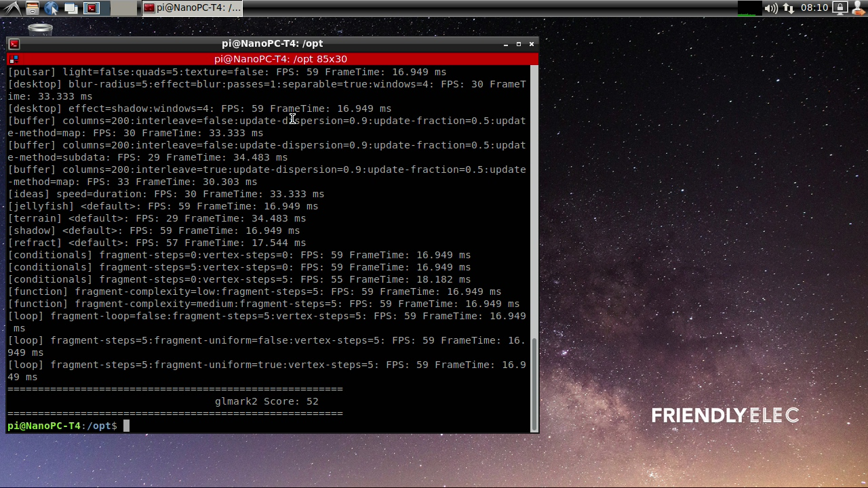Click the terminal vertical scrollbar handle
The height and width of the screenshot is (488, 868).
click(x=534, y=384)
